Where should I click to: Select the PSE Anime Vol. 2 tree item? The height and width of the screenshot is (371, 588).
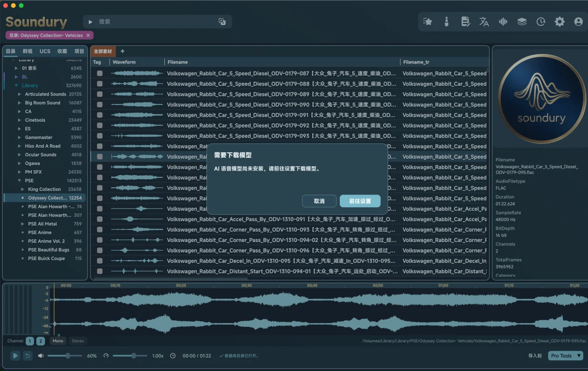[46, 241]
